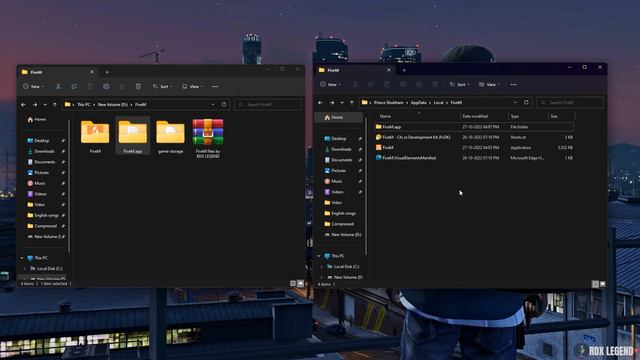Refresh the left window's folder view
Image resolution: width=640 pixels, height=360 pixels.
224,104
